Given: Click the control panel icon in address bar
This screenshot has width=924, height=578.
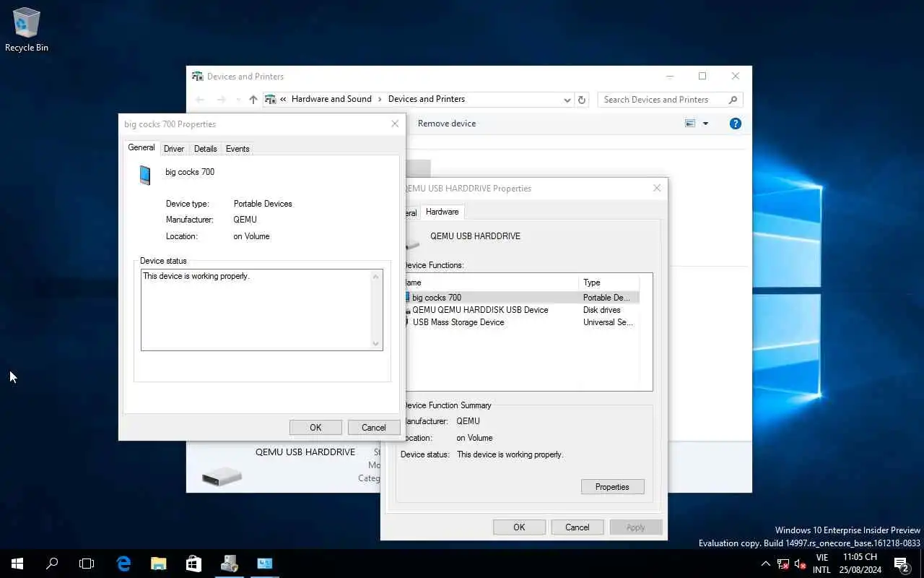Looking at the screenshot, I should [271, 99].
